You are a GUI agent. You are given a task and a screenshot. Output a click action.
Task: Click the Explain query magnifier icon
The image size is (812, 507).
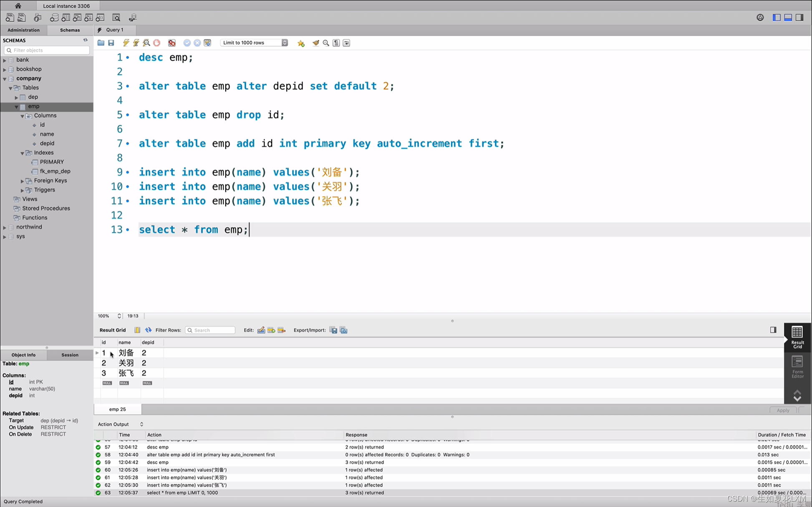pyautogui.click(x=146, y=43)
